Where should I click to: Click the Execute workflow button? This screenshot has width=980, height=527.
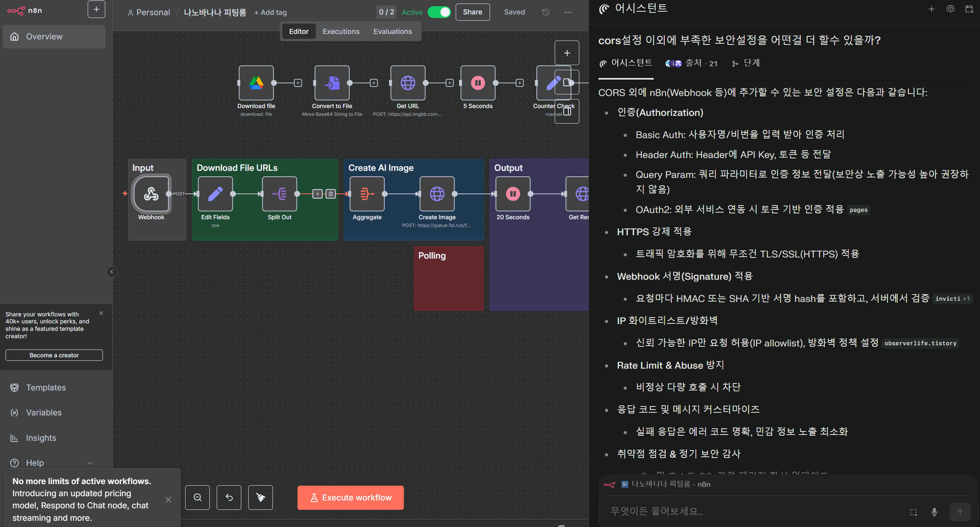click(350, 497)
